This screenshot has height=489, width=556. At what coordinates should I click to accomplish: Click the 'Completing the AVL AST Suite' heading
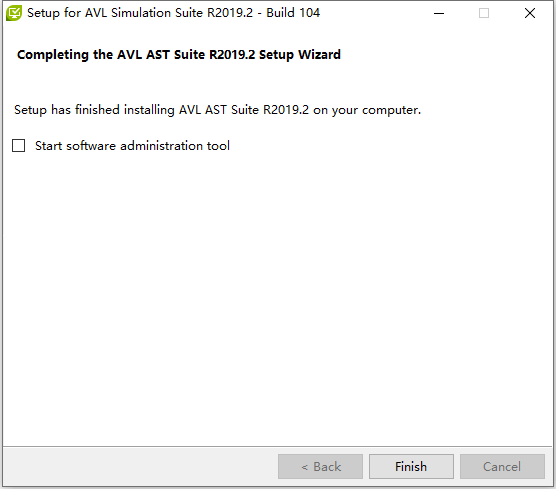[x=111, y=55]
